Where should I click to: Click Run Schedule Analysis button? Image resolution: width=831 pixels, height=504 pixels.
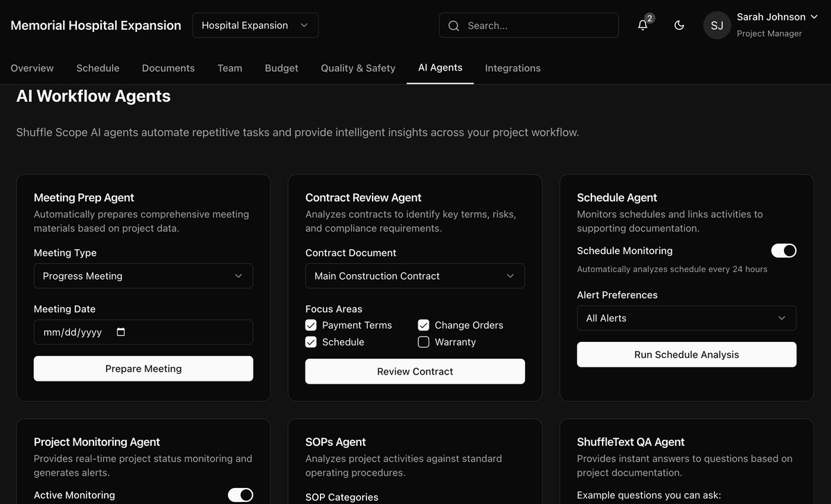(686, 354)
